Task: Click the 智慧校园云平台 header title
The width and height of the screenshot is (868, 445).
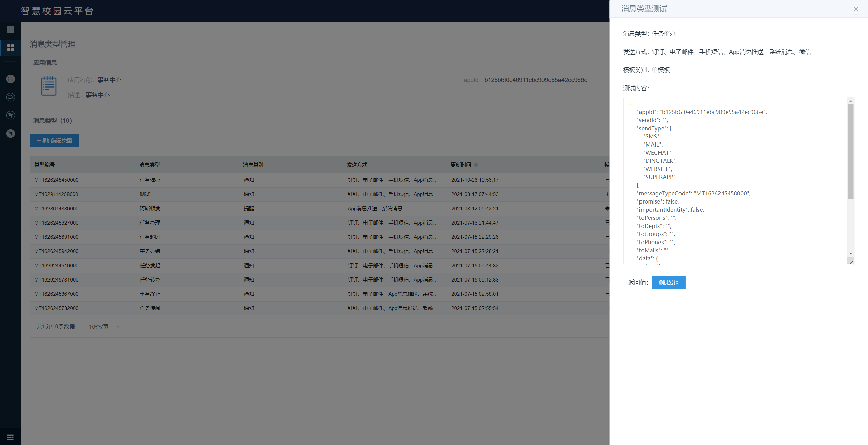Action: click(x=57, y=11)
